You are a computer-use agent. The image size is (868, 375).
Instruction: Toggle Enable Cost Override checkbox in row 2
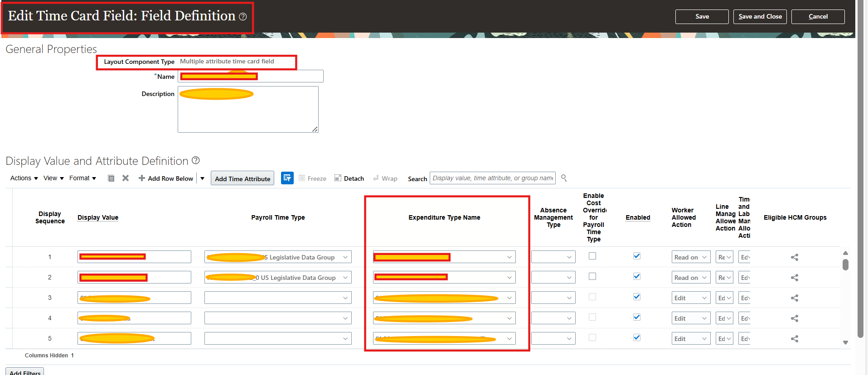click(x=592, y=276)
